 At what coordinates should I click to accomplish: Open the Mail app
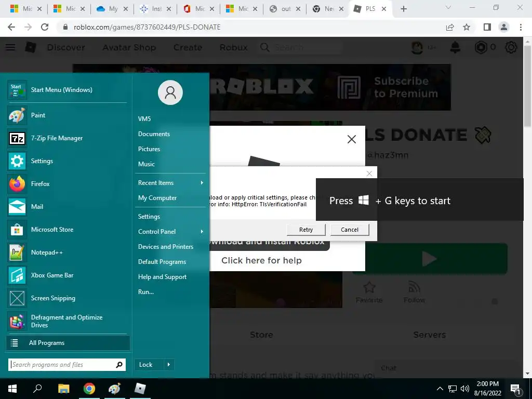tap(67, 207)
